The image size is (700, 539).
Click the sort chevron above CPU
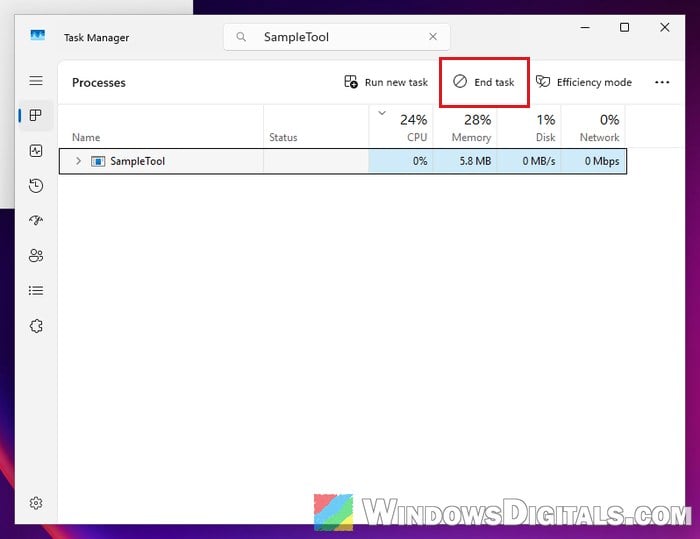tap(382, 113)
